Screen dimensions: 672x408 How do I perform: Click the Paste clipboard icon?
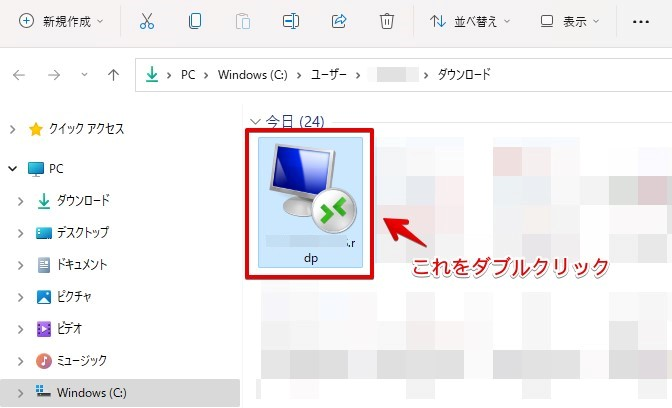click(243, 21)
